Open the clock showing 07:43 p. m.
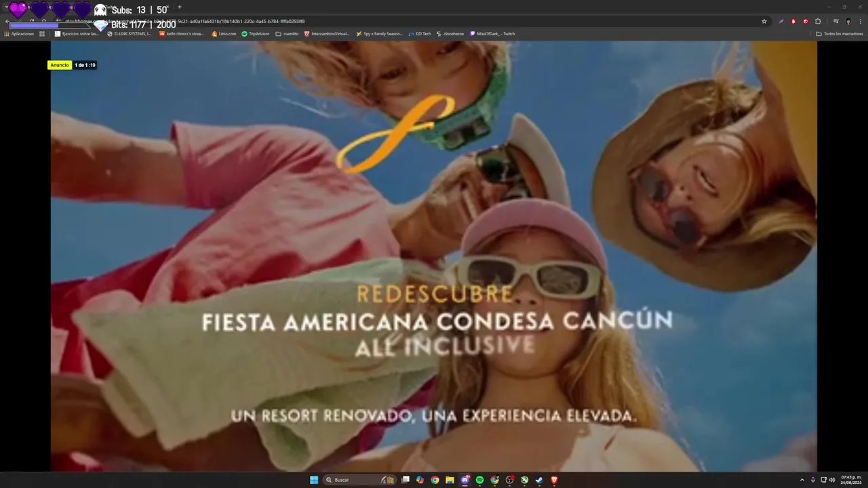This screenshot has height=488, width=868. pyautogui.click(x=851, y=480)
